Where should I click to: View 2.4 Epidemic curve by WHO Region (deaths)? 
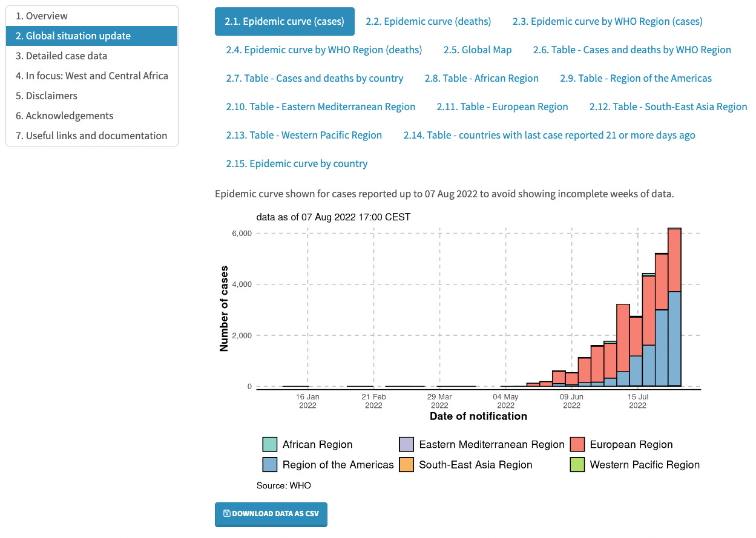click(x=324, y=50)
